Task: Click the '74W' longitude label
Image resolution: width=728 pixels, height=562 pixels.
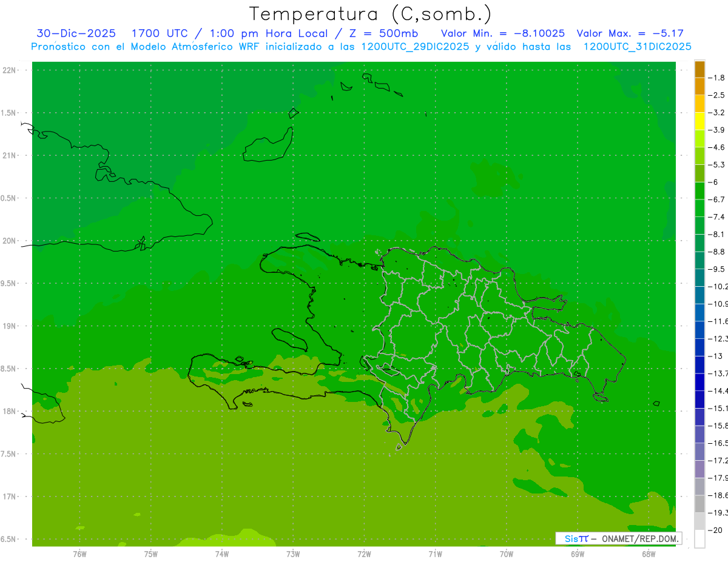Action: 222,554
